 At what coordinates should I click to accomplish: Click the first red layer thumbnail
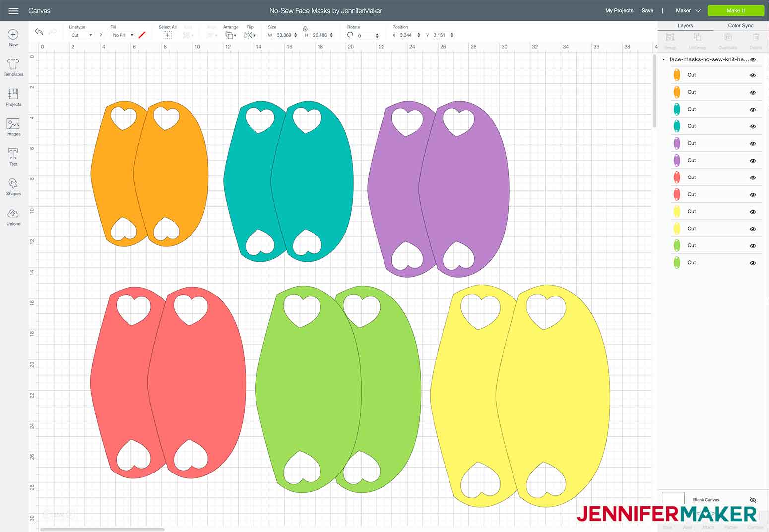click(x=677, y=177)
